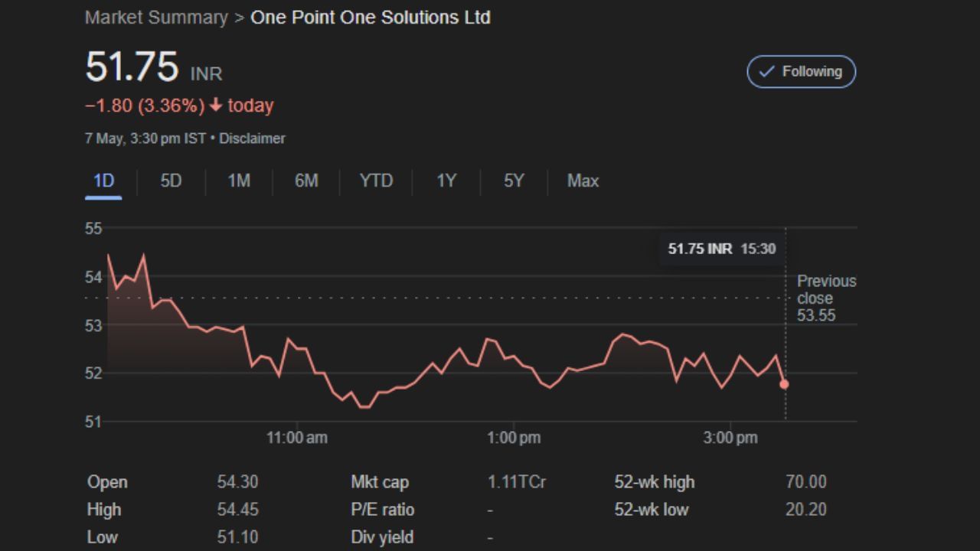Click the Previous close 53.55 label

pos(826,298)
